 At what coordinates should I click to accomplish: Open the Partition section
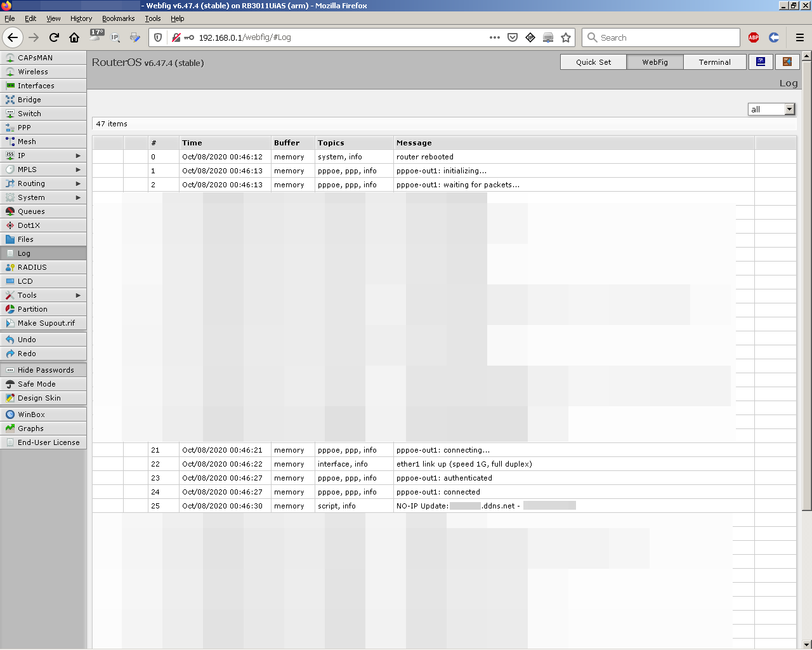[43, 309]
